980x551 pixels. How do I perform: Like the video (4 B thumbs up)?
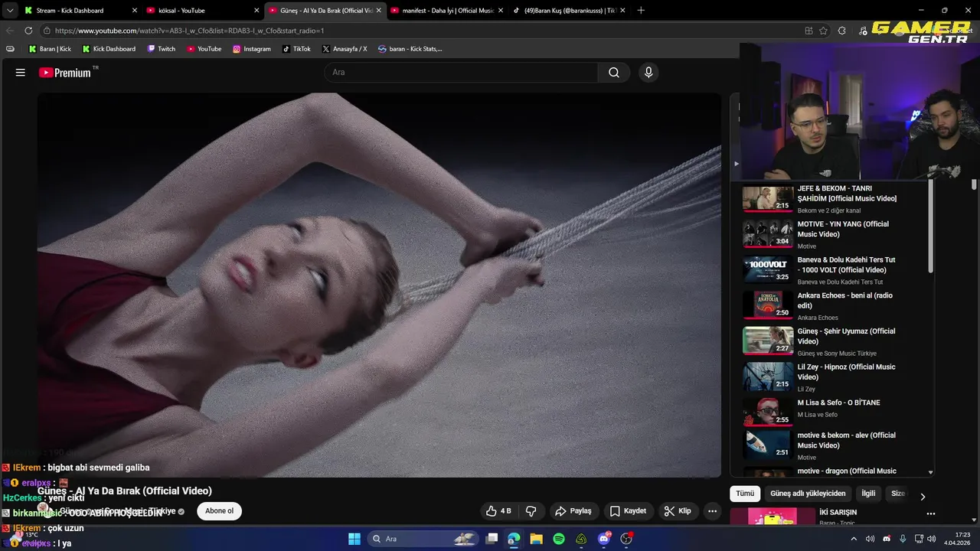[498, 511]
